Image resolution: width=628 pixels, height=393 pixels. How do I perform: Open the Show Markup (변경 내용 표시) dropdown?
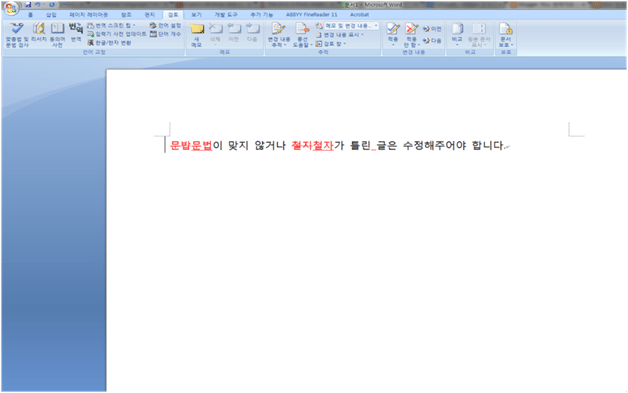(x=340, y=35)
